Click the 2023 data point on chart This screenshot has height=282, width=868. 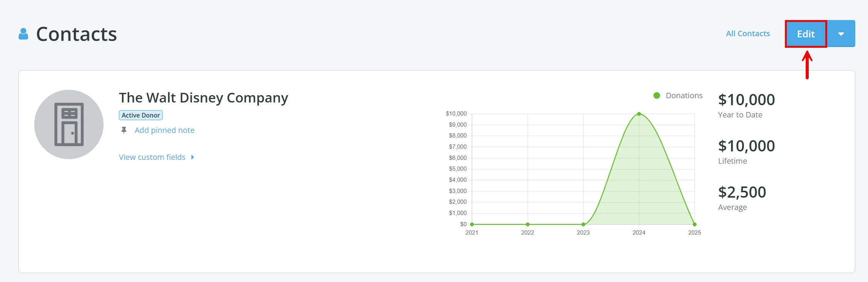[583, 224]
